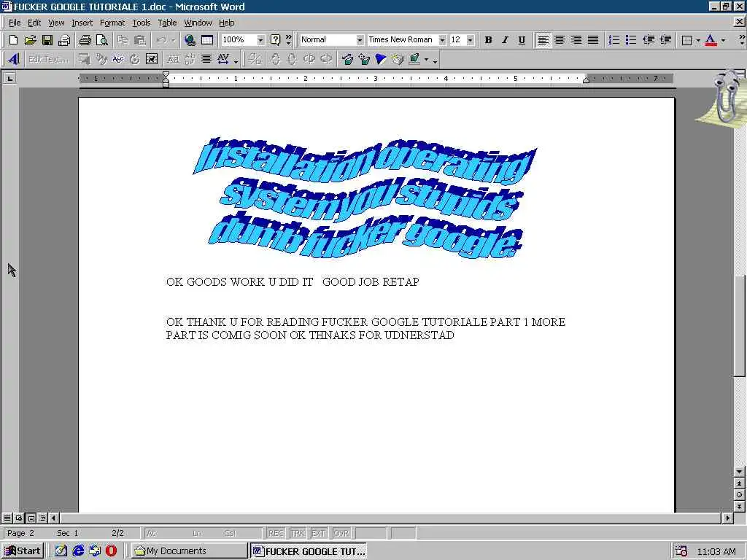The height and width of the screenshot is (560, 747).
Task: Open the Zoom 100% dropdown
Action: [260, 40]
